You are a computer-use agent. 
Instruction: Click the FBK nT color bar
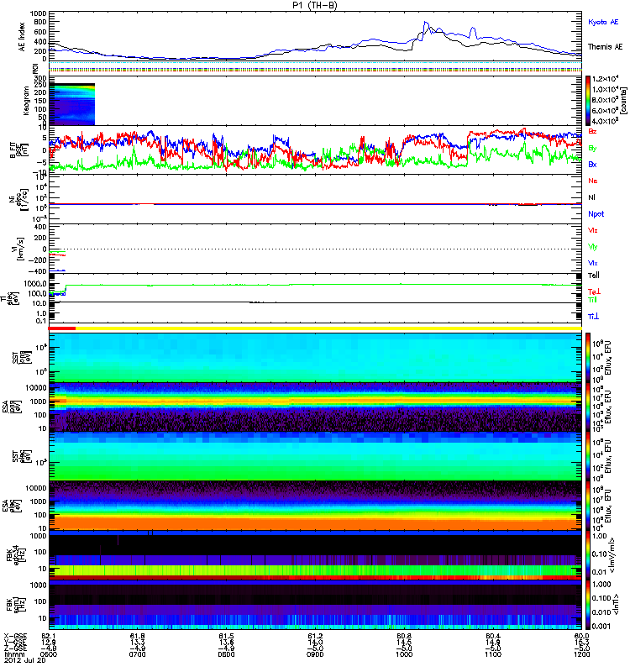pyautogui.click(x=587, y=605)
